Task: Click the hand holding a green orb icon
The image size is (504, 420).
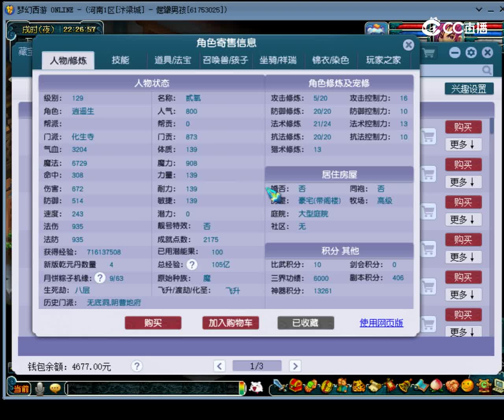Action: pyautogui.click(x=310, y=386)
